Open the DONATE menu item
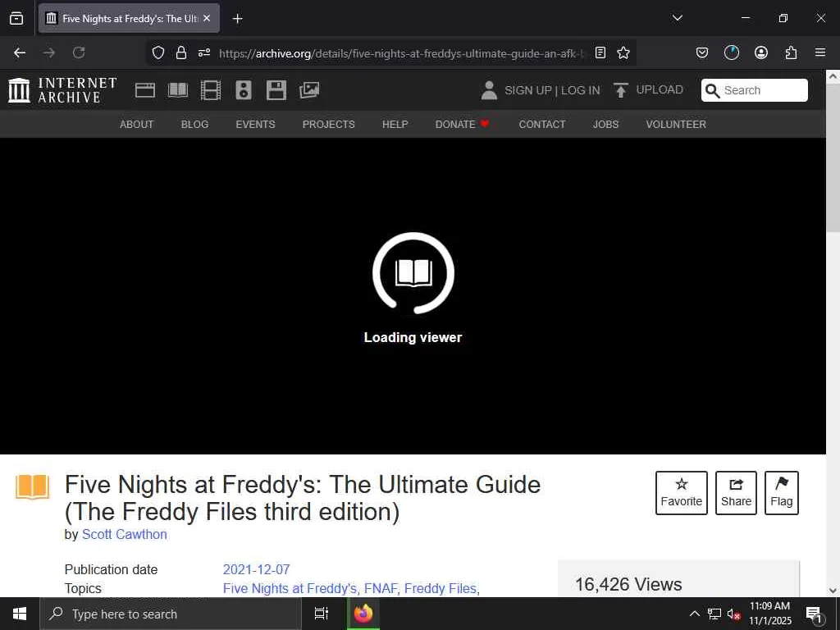This screenshot has height=630, width=840. click(463, 125)
